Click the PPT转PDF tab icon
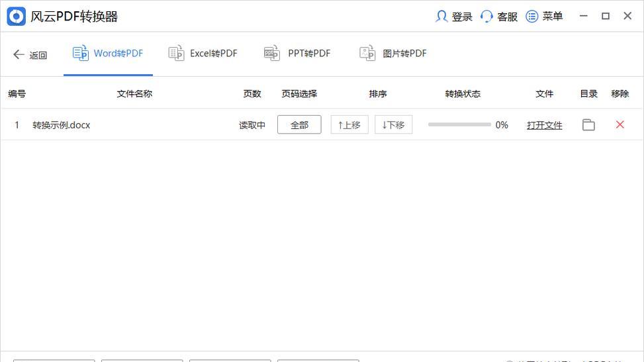644x362 pixels. pos(271,54)
